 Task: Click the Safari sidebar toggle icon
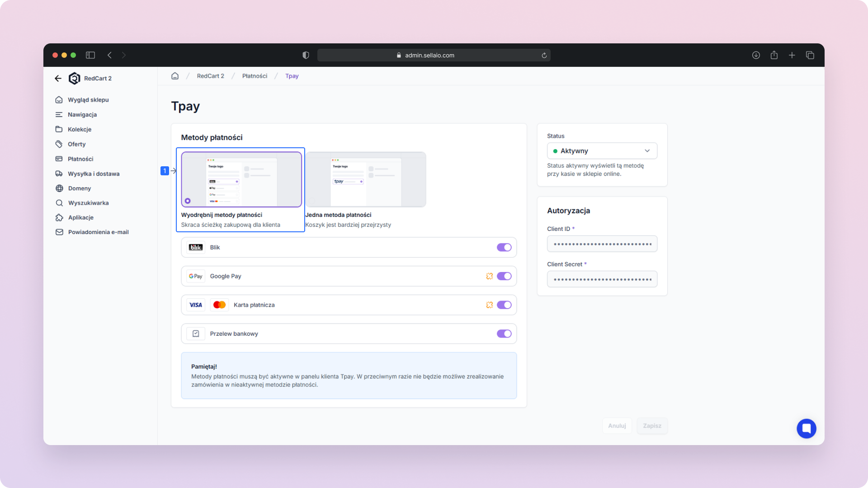pos(90,55)
